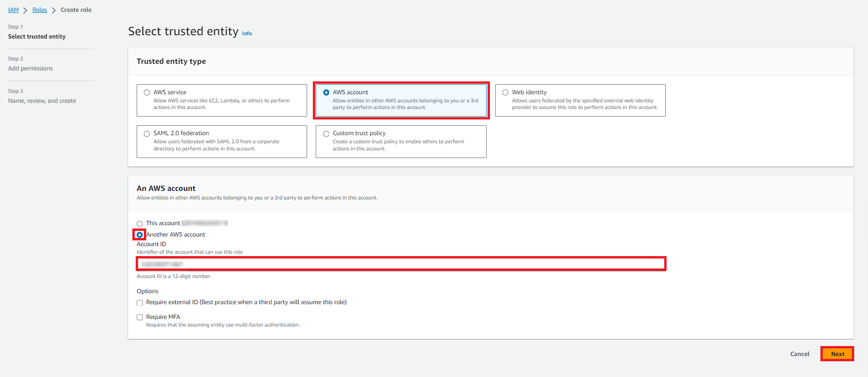The width and height of the screenshot is (868, 377).
Task: Open the Info link beside Select trusted entity
Action: click(247, 33)
